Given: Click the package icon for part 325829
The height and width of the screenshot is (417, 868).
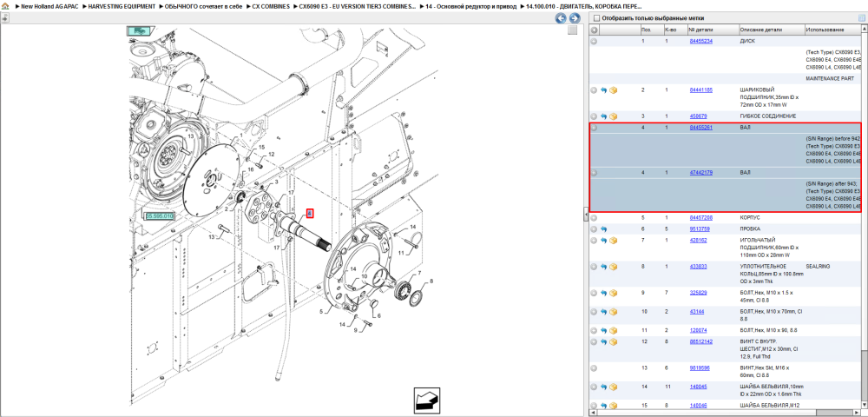Looking at the screenshot, I should pos(614,293).
